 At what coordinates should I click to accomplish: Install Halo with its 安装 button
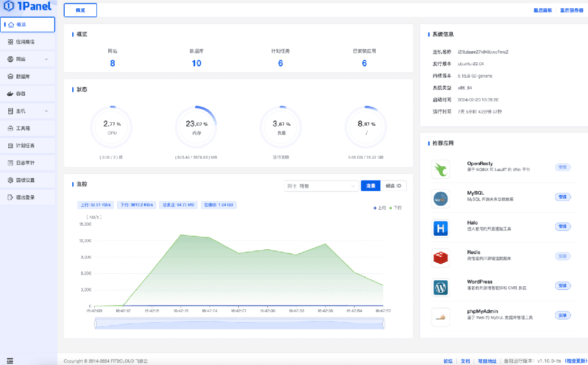[x=563, y=226]
